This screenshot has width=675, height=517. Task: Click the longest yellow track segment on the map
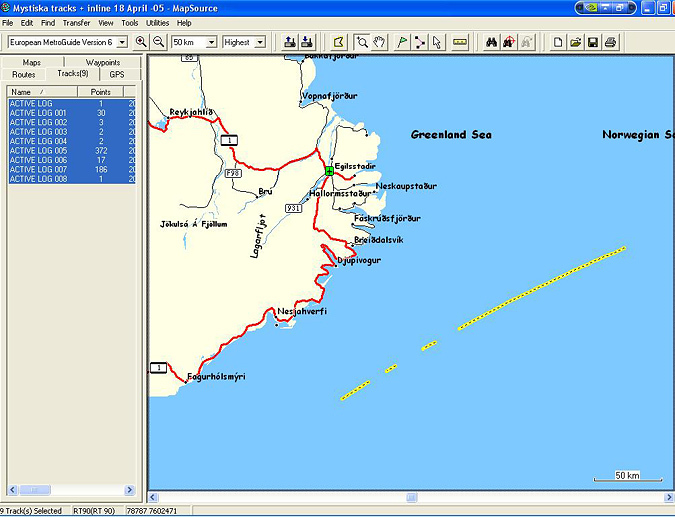tap(542, 288)
